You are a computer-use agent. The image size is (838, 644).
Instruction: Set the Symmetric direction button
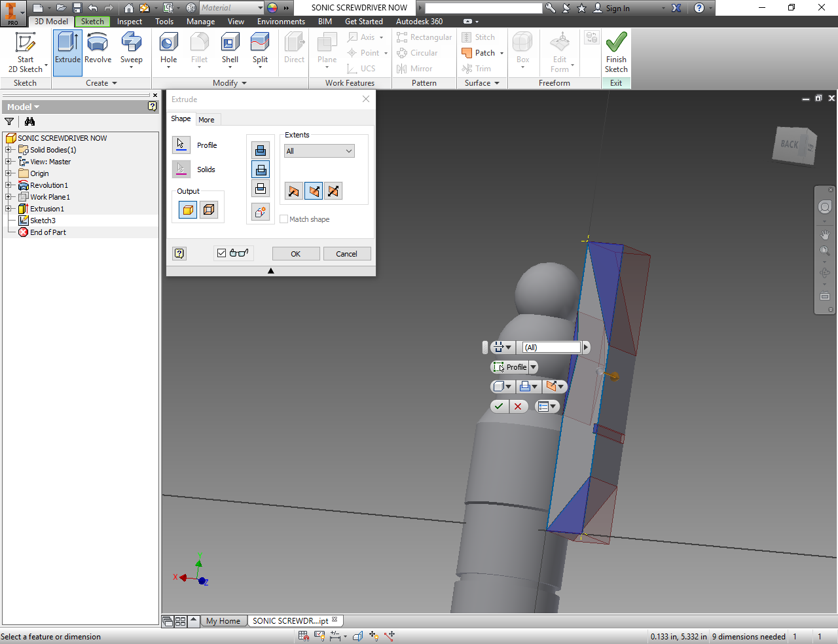(x=333, y=191)
